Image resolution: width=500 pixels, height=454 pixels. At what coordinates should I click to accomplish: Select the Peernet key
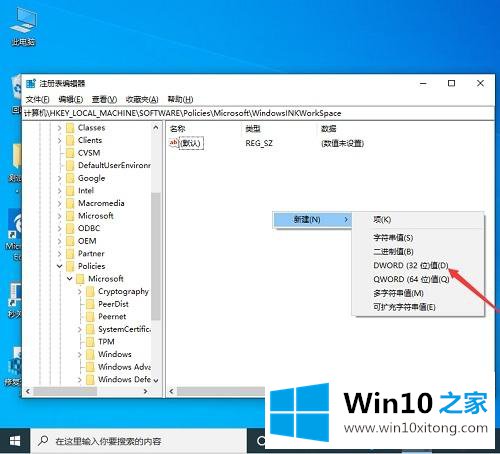[112, 317]
